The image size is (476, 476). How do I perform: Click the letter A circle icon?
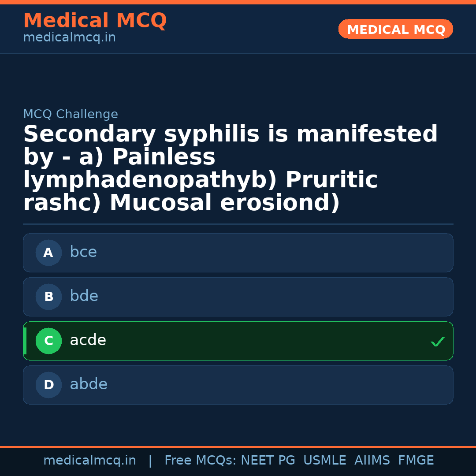coord(48,253)
